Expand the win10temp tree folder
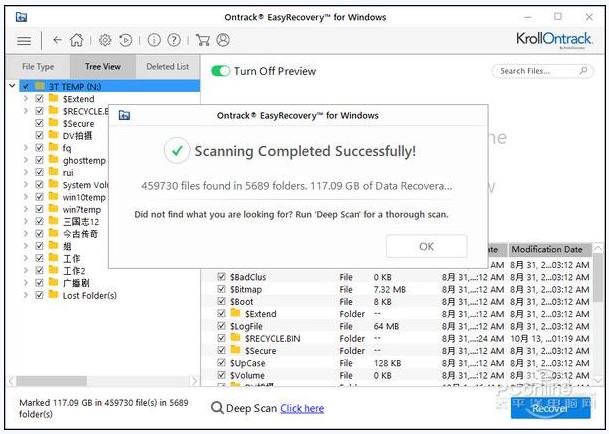 26,197
